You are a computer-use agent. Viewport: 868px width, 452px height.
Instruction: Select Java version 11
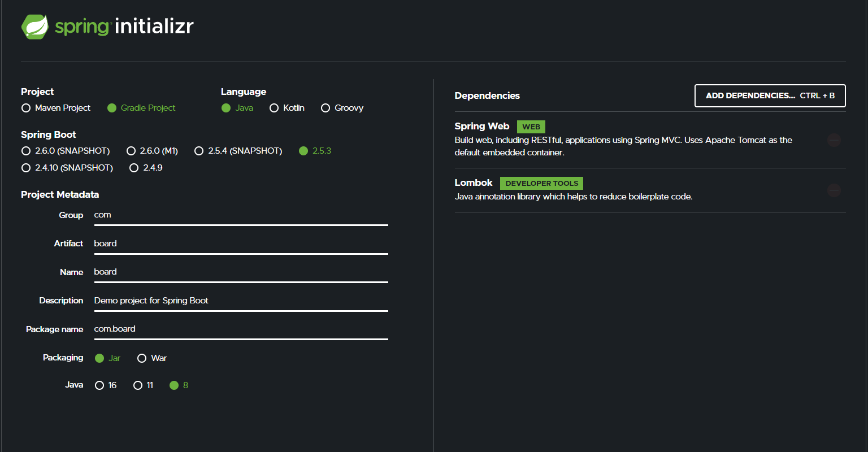coord(143,385)
